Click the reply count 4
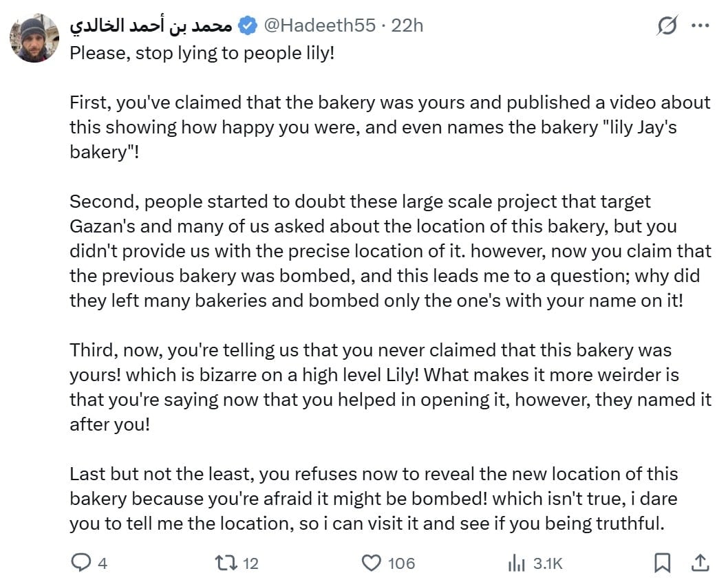 tap(103, 563)
